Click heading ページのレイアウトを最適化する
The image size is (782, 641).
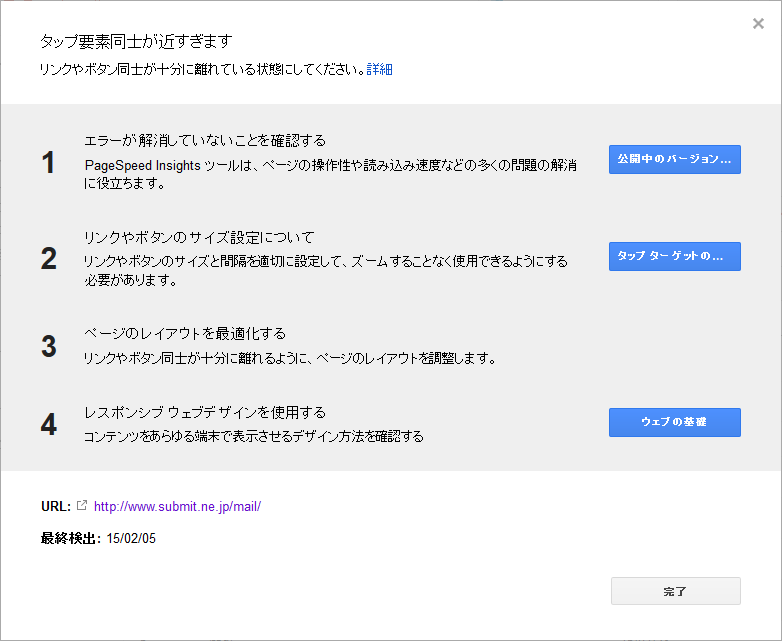185,333
